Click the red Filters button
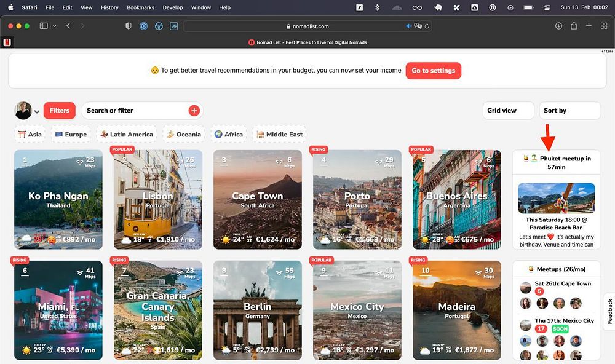 pos(59,111)
